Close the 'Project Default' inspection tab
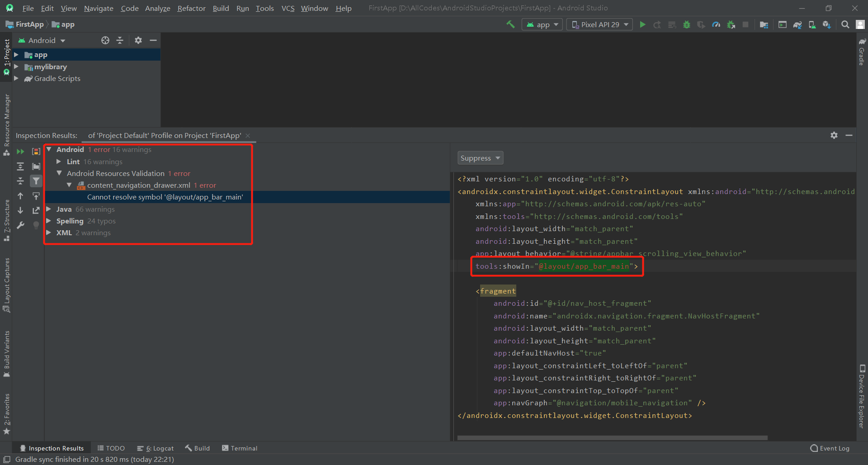 (248, 136)
